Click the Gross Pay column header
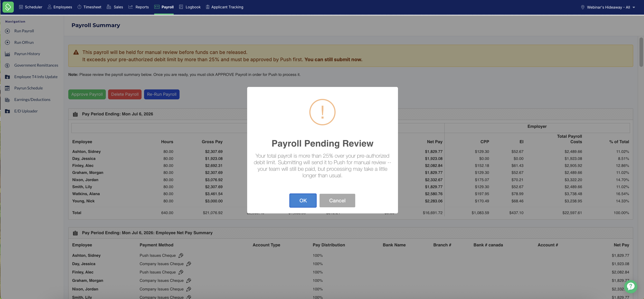644x299 pixels. pyautogui.click(x=212, y=142)
